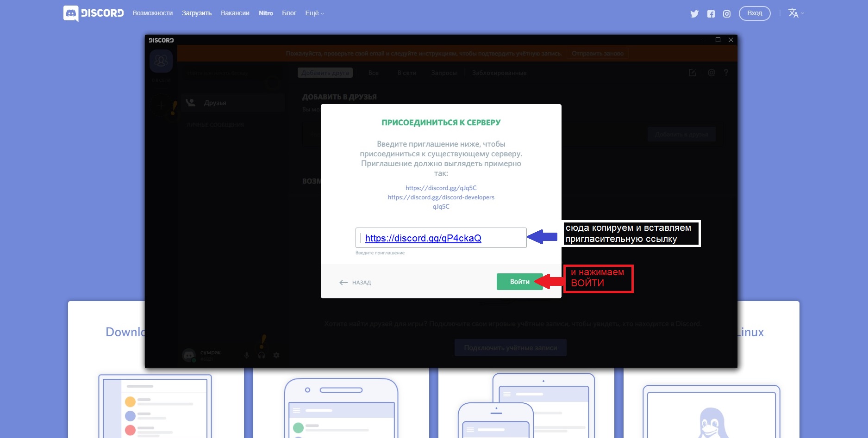Go back with the НАЗАД link
This screenshot has width=868, height=438.
click(355, 283)
